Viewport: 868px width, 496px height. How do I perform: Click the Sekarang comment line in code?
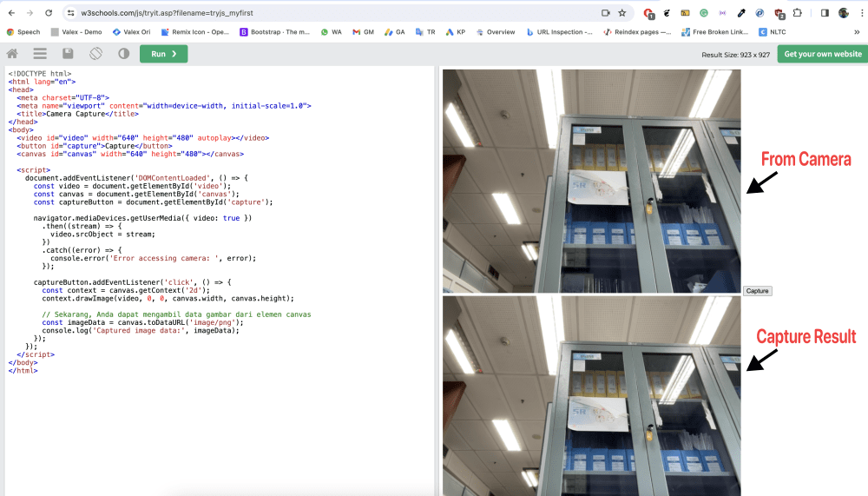click(176, 314)
